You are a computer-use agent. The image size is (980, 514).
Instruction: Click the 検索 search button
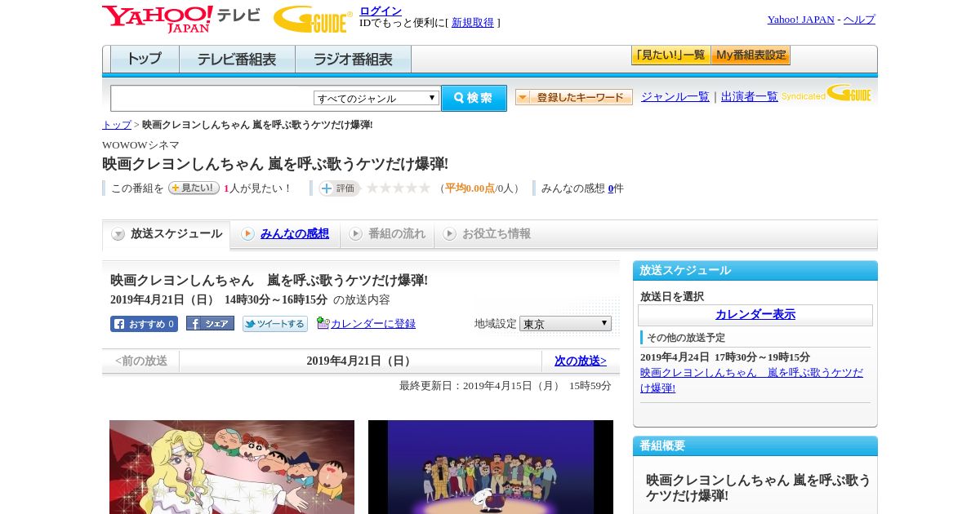[474, 98]
